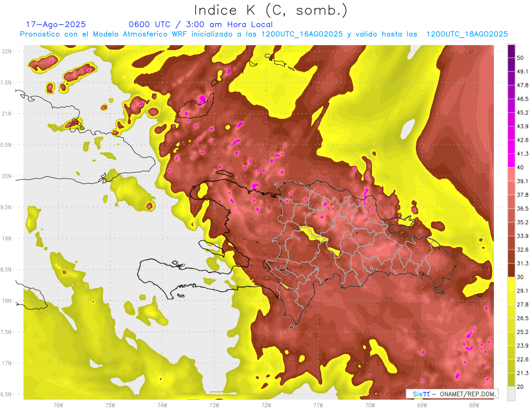Click the "76W" longitude label
The width and height of the screenshot is (532, 411).
point(58,405)
